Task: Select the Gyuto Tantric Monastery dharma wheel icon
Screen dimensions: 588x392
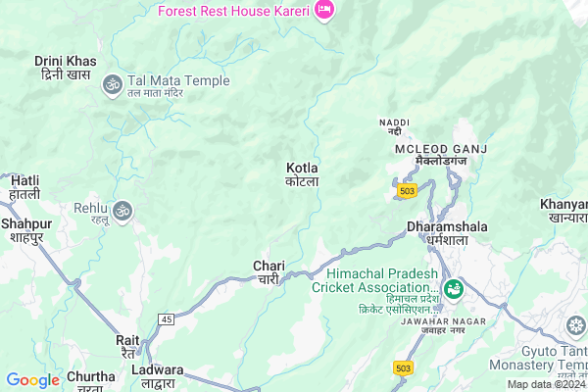Action: (x=576, y=326)
